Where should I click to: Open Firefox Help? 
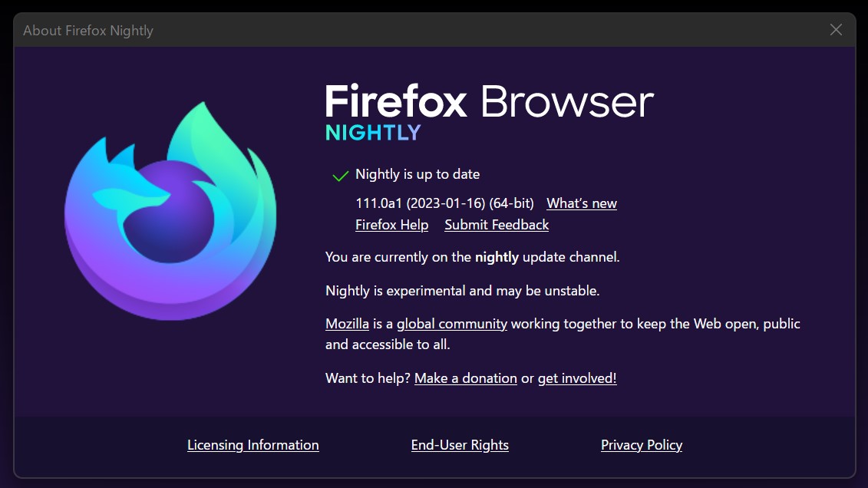point(391,224)
